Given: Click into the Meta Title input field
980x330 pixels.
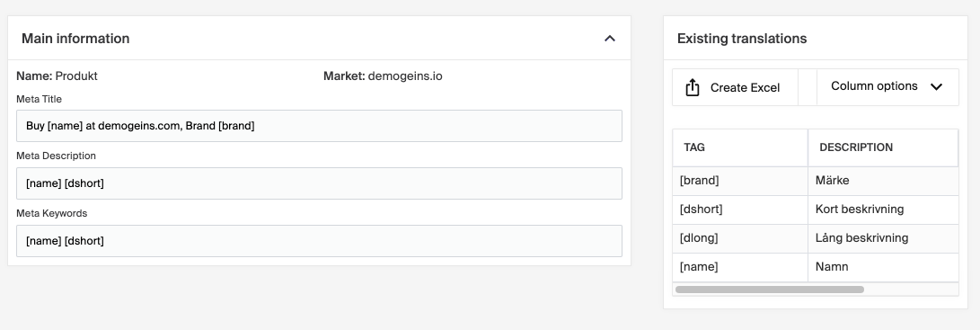Looking at the screenshot, I should point(320,126).
